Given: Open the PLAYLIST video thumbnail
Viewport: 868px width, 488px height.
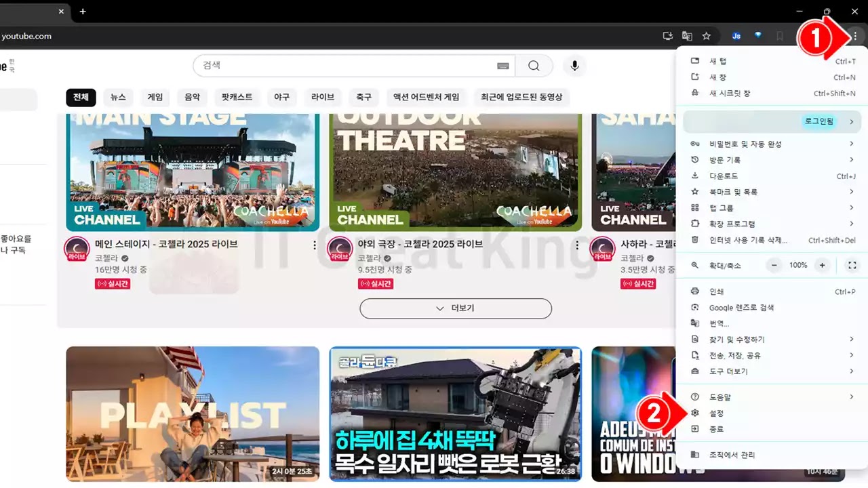Looking at the screenshot, I should [193, 414].
